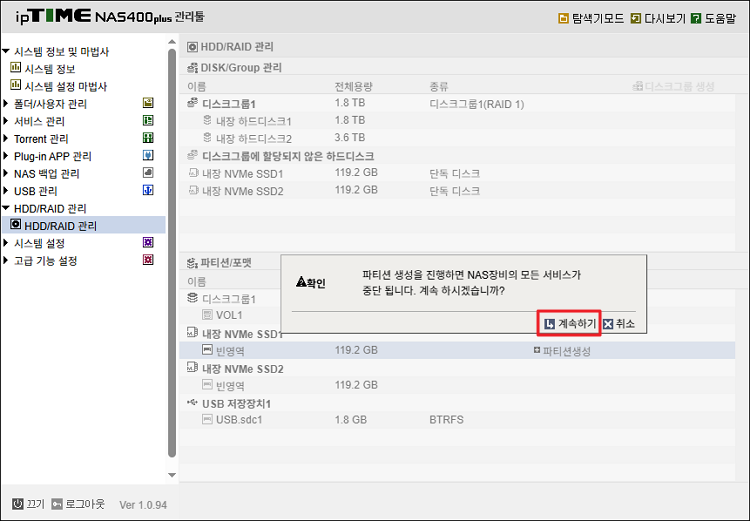Click the 계속하기 confirm button

tap(569, 324)
